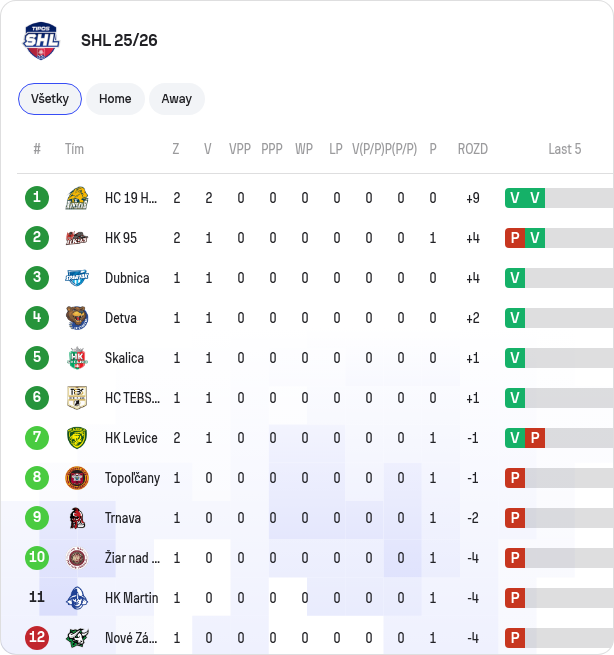Click the Trnava team logo
The height and width of the screenshot is (655, 614).
point(77,518)
